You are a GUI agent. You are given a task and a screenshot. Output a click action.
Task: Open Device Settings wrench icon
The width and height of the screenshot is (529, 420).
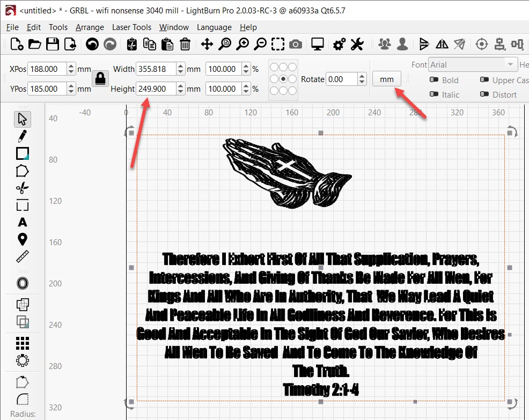(357, 45)
